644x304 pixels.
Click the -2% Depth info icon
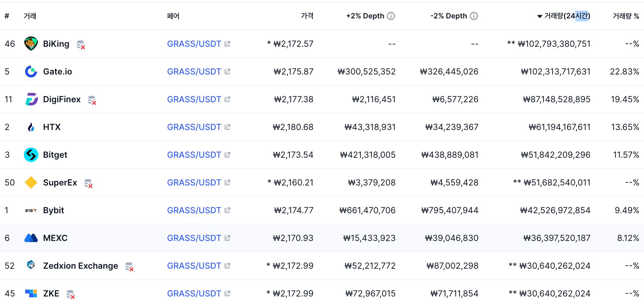[474, 16]
